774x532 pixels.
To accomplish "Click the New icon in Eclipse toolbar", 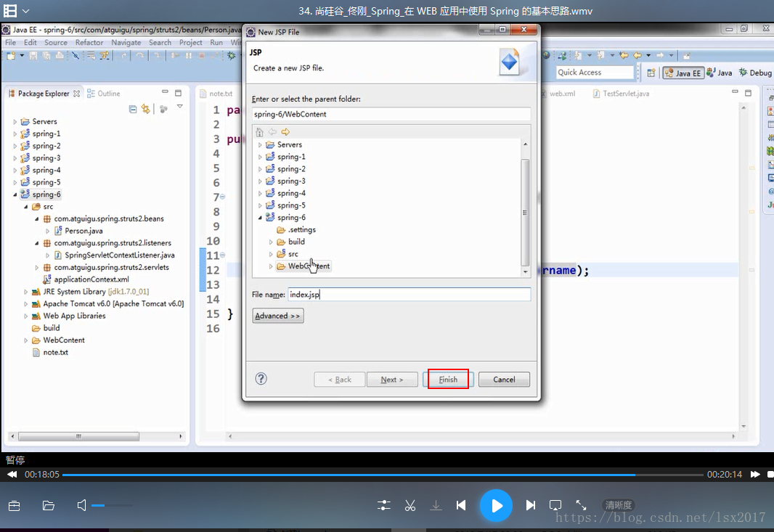I will pos(12,56).
